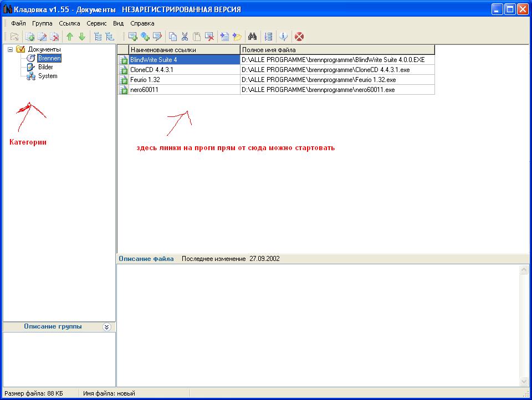Click the Описание файла label
Screen dimensions: 532x400
(x=146, y=259)
